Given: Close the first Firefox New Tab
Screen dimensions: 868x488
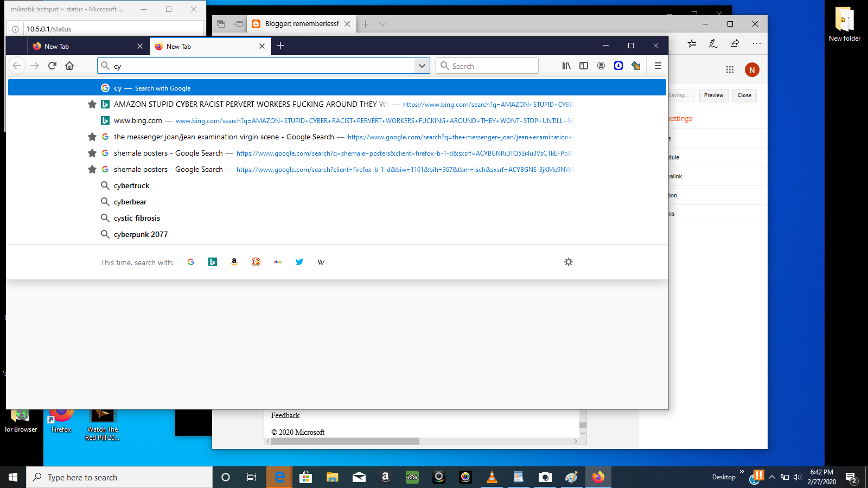Looking at the screenshot, I should pyautogui.click(x=140, y=46).
